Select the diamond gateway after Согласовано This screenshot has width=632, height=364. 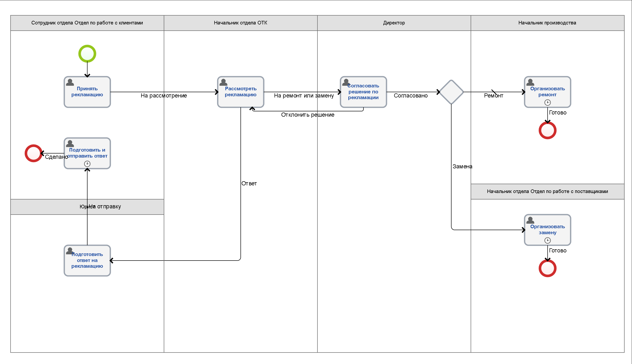(x=451, y=92)
